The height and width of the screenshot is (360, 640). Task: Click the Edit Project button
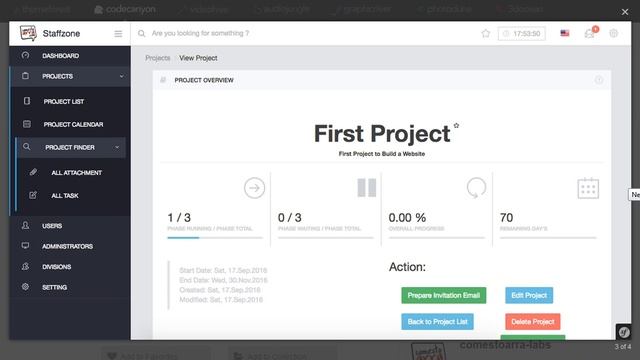click(529, 296)
